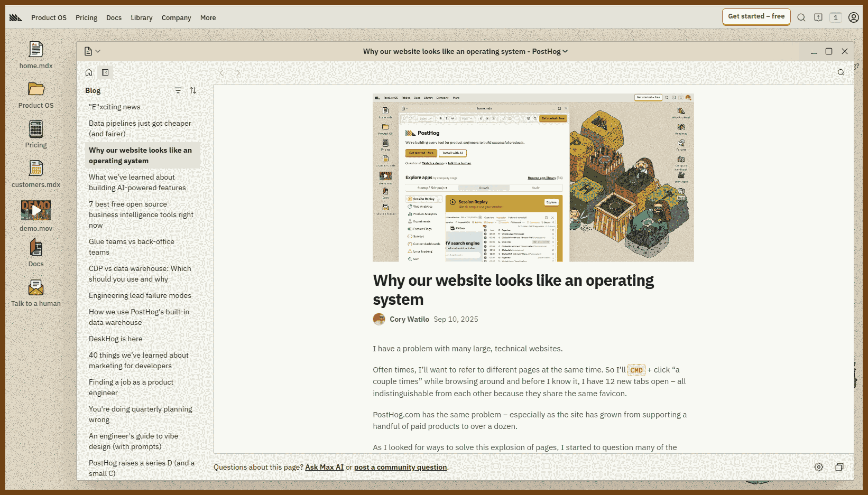The width and height of the screenshot is (868, 495).
Task: Open the Pricing calculator desktop icon
Action: (36, 129)
